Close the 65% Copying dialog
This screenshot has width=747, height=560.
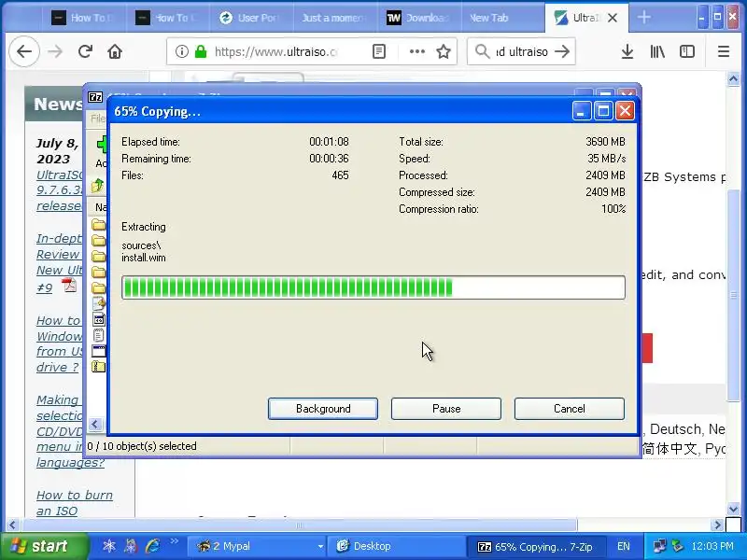[x=625, y=111]
